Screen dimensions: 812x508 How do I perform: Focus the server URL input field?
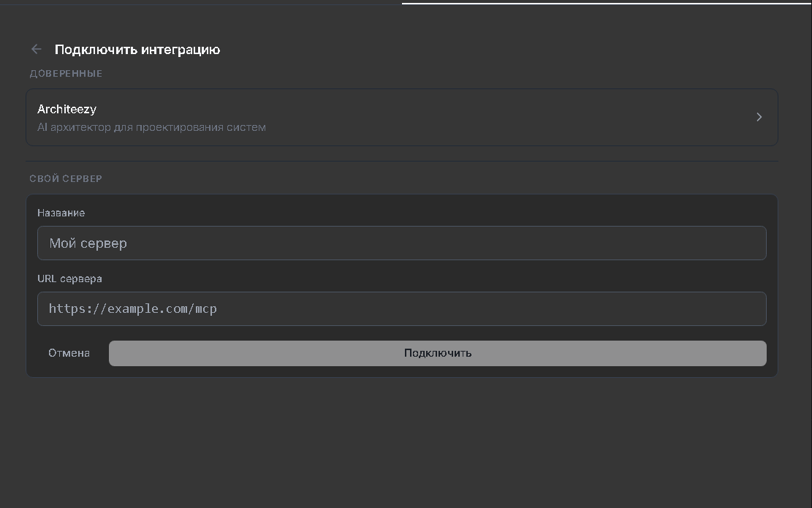[402, 308]
